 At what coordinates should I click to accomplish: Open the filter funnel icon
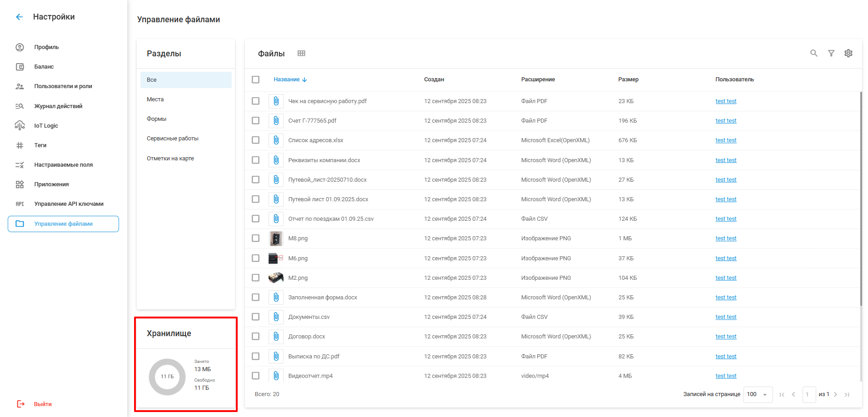pos(831,53)
